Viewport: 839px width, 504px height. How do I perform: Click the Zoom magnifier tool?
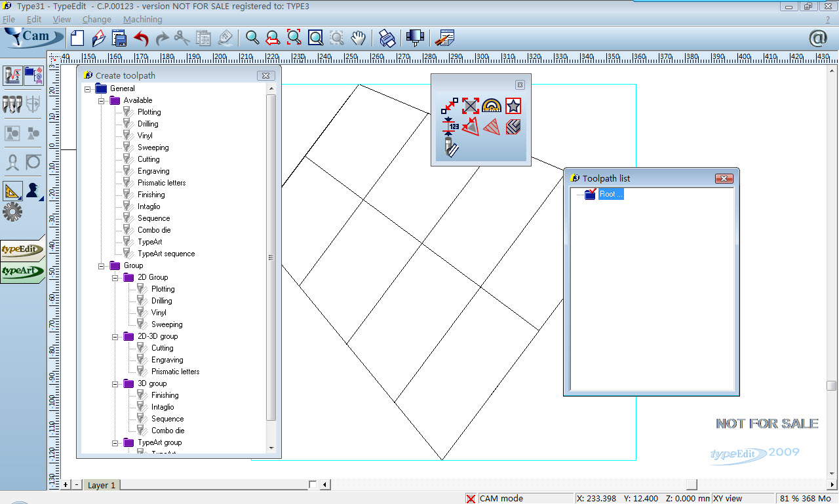point(252,38)
